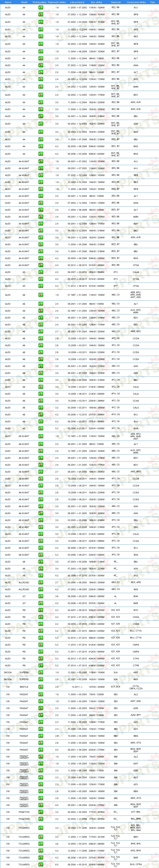
Task: Click fuel icon in PHAETON AYT, BKL row
Action: pyautogui.click(x=41, y=812)
